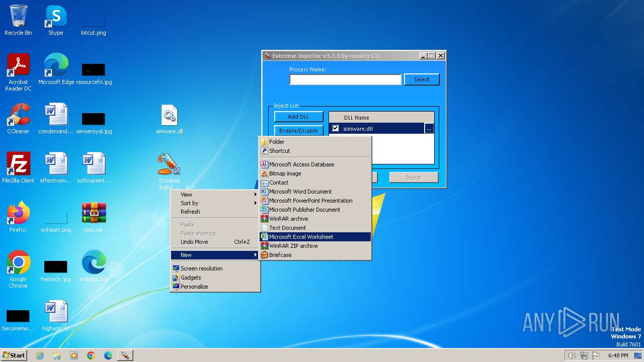Choose Personalize from the context menu
The width and height of the screenshot is (644, 362).
tap(215, 287)
